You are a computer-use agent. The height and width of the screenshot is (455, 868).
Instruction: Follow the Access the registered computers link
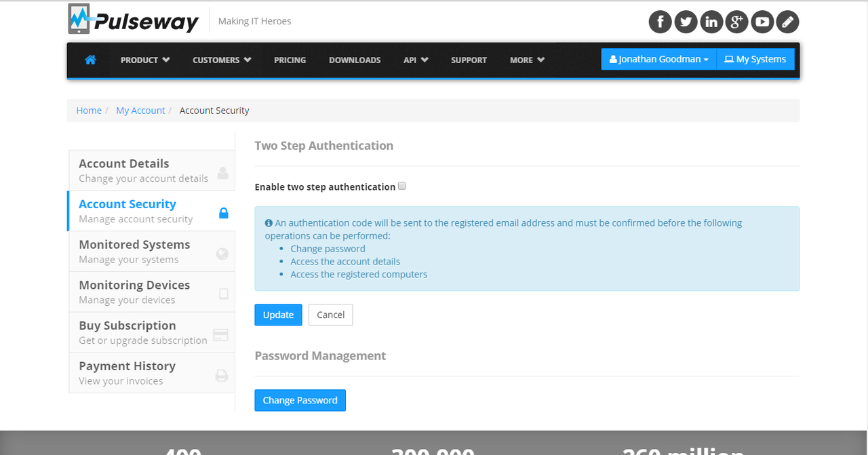[359, 274]
